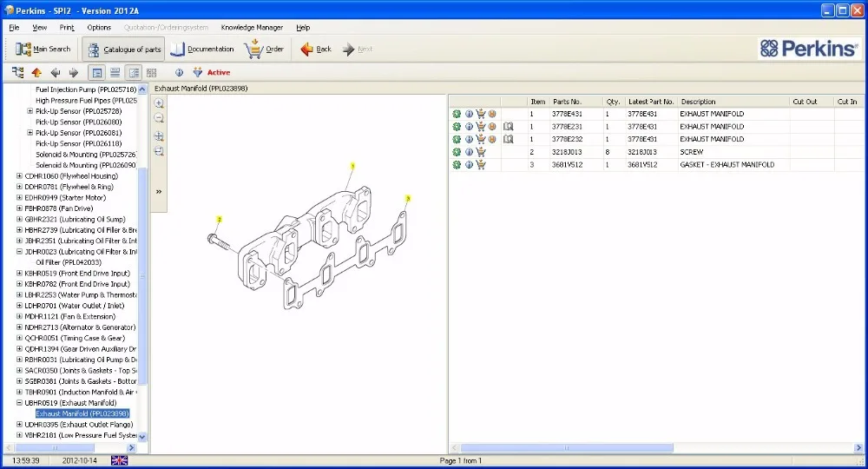The height and width of the screenshot is (469, 868).
Task: Toggle the thumbnail grid layout view button
Action: tap(152, 73)
